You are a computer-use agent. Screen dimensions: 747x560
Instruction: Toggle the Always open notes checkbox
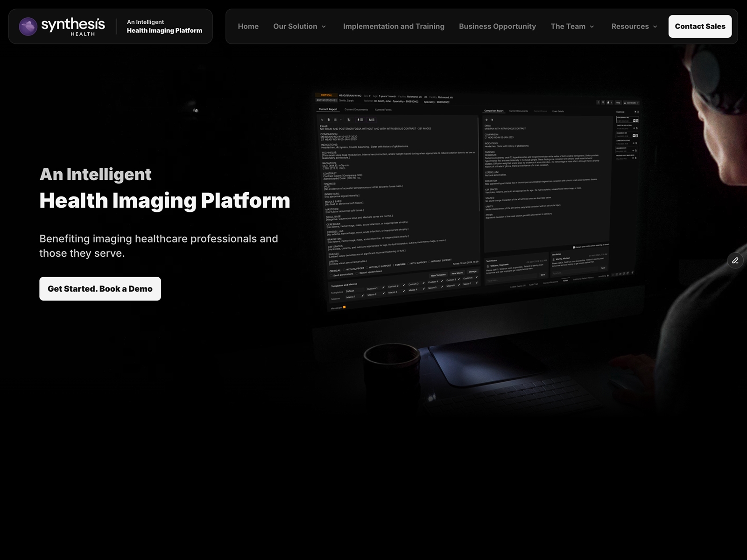click(x=574, y=247)
